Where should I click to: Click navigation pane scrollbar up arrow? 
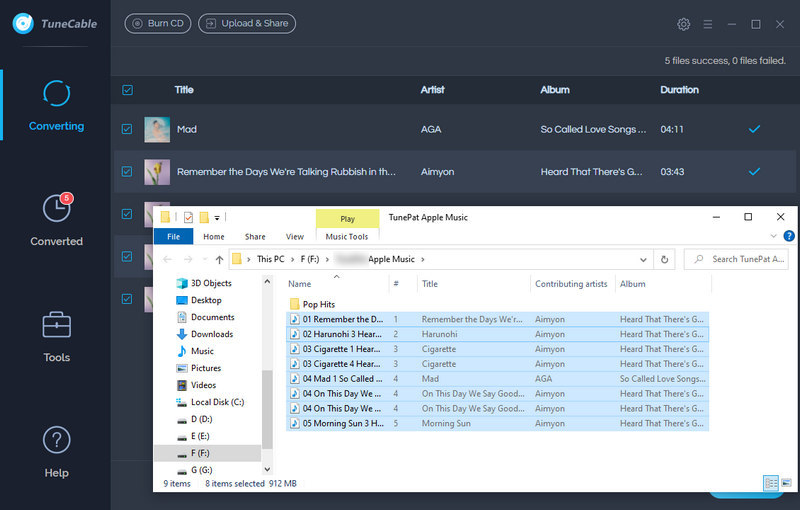coord(267,282)
